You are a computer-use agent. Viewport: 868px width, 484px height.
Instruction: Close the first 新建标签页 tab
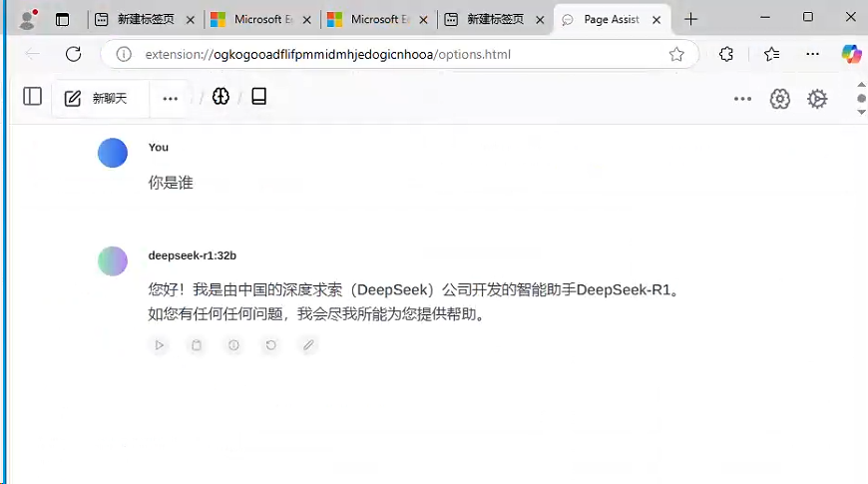point(191,20)
